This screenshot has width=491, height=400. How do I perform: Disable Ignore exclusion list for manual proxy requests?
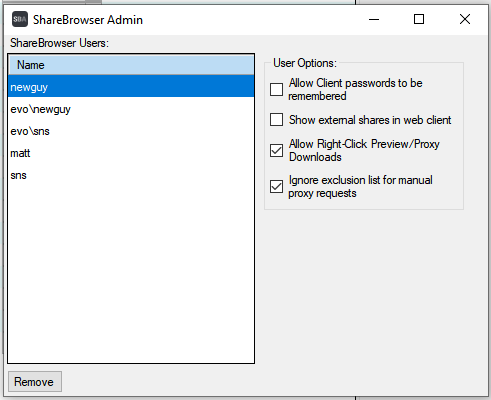pyautogui.click(x=276, y=187)
